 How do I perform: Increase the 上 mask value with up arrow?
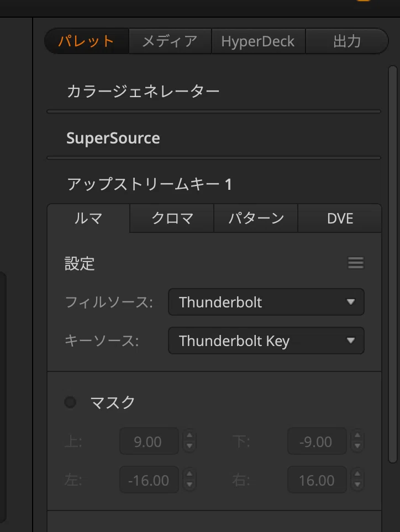click(190, 435)
